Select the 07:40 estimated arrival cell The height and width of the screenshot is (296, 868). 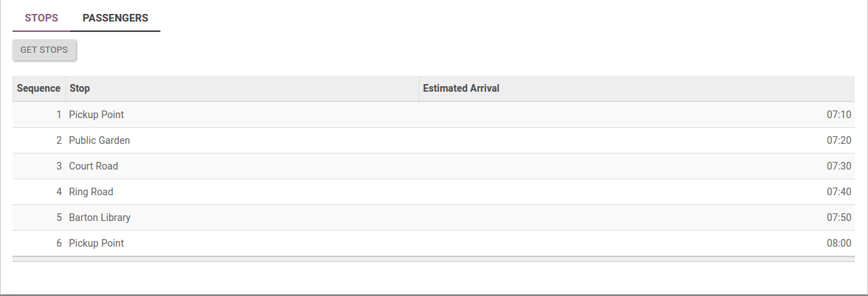click(x=838, y=192)
